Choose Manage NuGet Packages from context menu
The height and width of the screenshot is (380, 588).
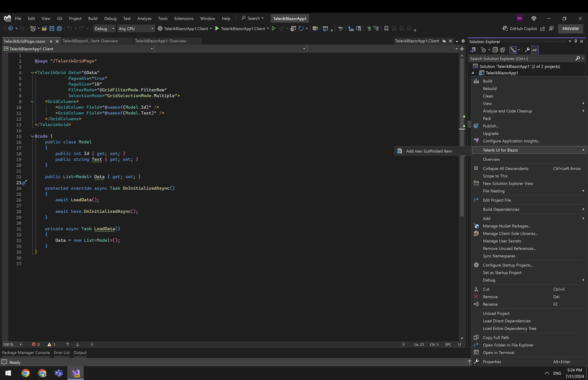point(507,226)
